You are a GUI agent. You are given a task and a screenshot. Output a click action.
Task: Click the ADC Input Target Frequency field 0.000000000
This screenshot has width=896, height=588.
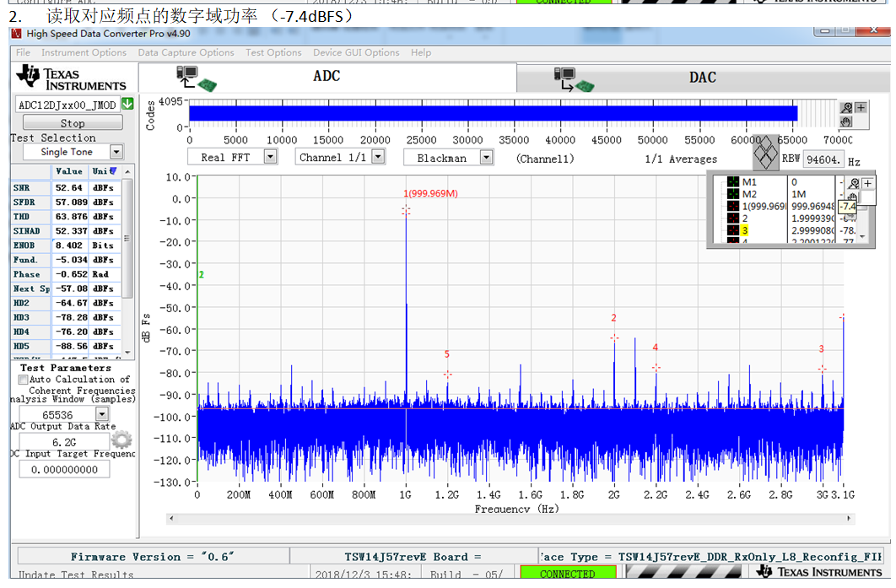(65, 469)
